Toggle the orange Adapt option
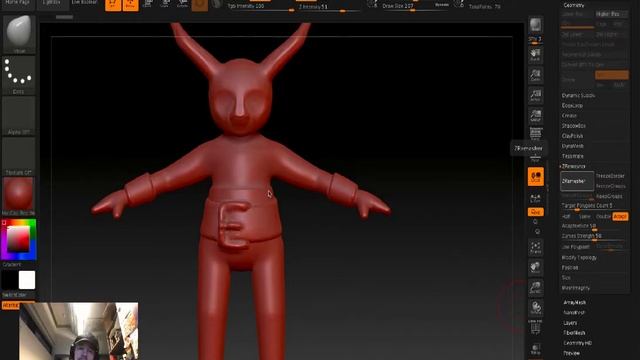 (x=620, y=216)
